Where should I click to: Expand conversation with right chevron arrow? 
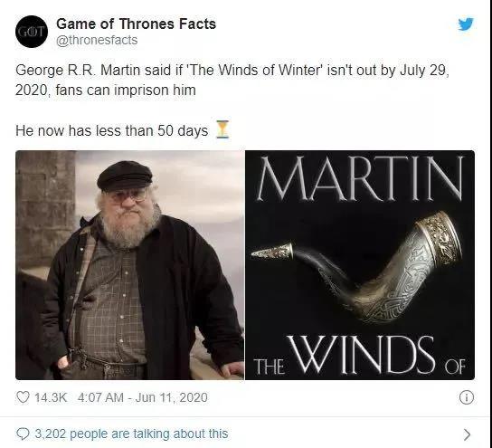468,434
